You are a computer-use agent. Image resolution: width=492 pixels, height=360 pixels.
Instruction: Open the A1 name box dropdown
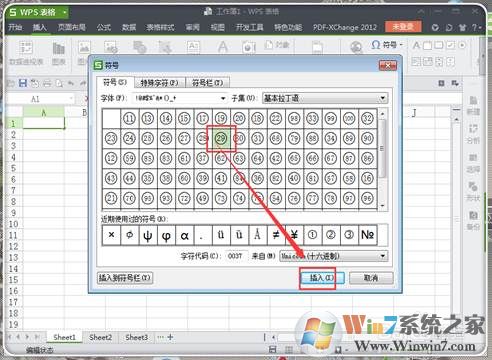pos(71,99)
